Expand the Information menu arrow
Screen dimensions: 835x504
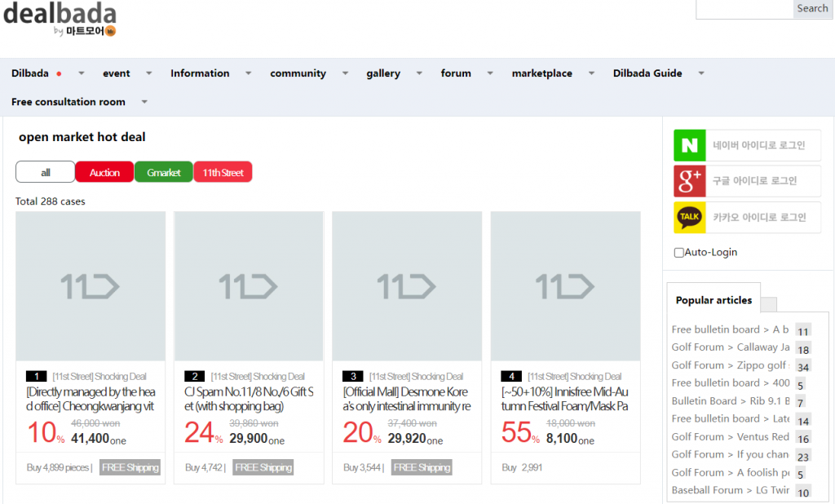click(x=248, y=73)
